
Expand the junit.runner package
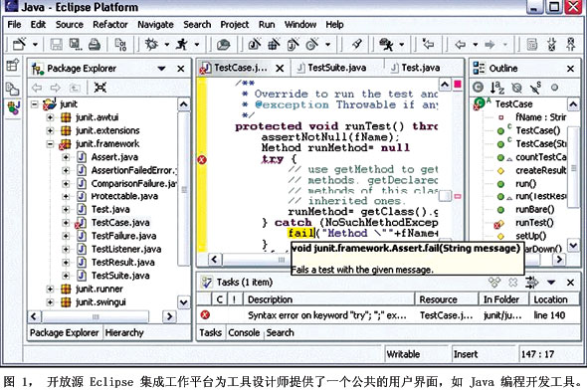tap(50, 290)
